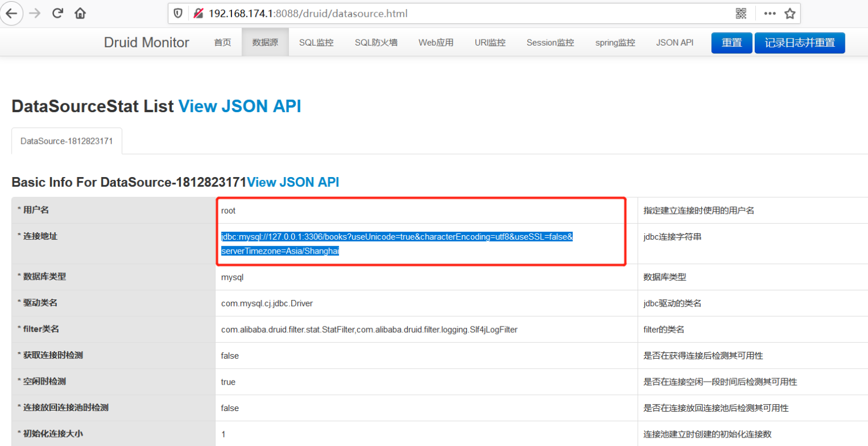Open the page actions three-dot menu

click(770, 14)
